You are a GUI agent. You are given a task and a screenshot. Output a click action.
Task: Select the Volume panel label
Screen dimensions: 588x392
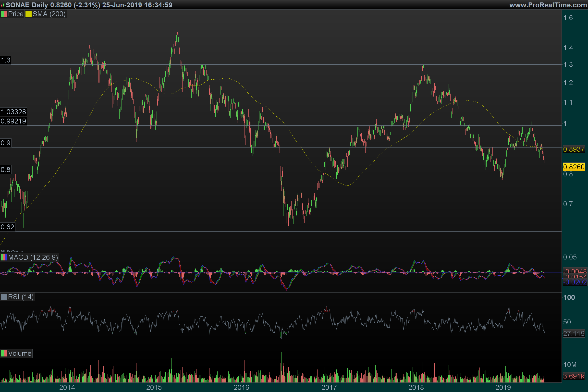[20, 354]
